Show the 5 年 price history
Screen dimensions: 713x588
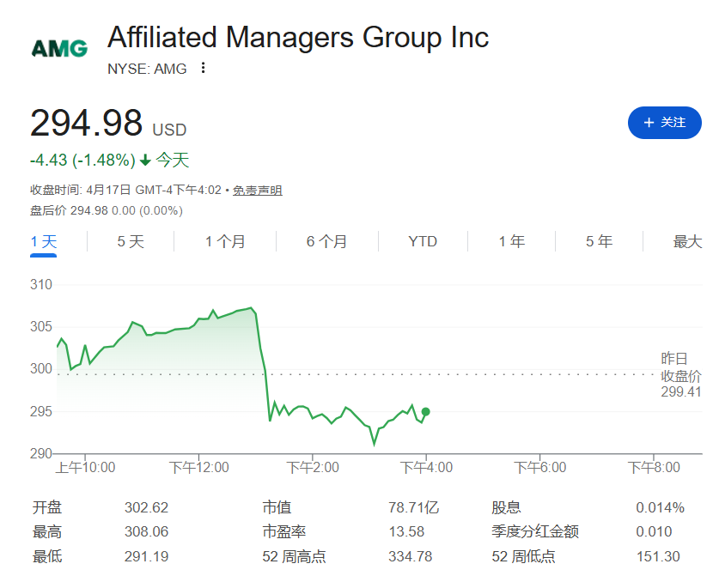point(600,241)
